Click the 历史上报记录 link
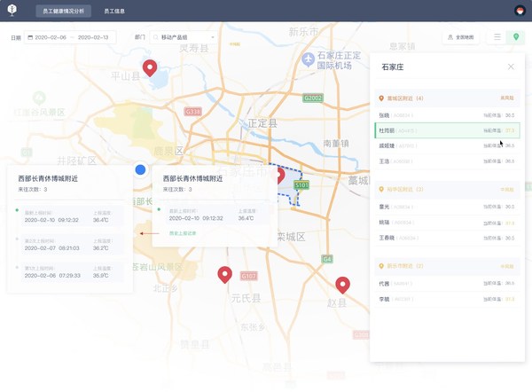532x392 pixels. tap(183, 233)
